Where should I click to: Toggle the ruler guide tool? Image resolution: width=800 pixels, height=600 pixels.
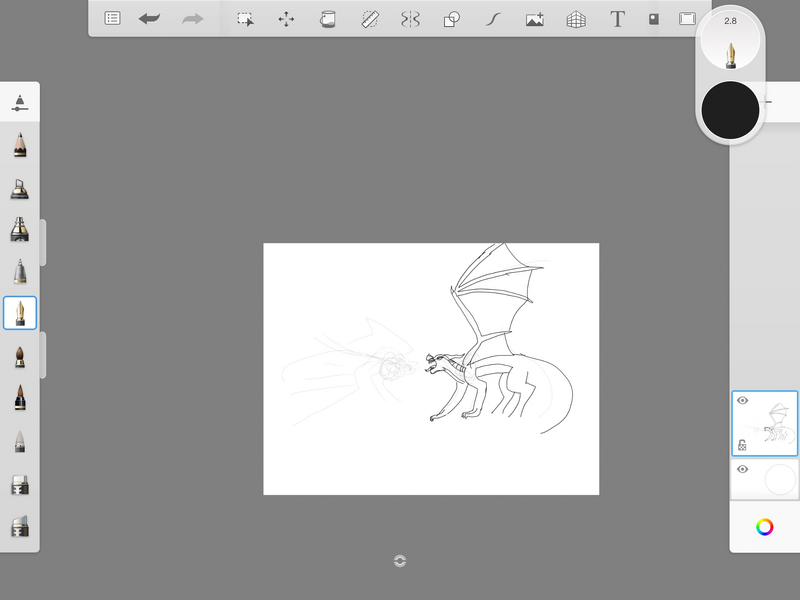tap(369, 19)
